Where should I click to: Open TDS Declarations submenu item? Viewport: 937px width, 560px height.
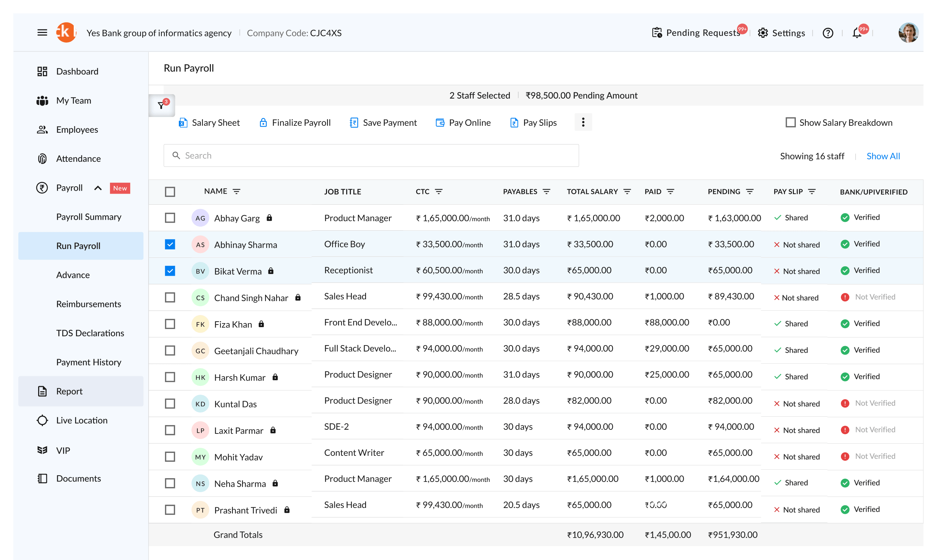(x=90, y=333)
